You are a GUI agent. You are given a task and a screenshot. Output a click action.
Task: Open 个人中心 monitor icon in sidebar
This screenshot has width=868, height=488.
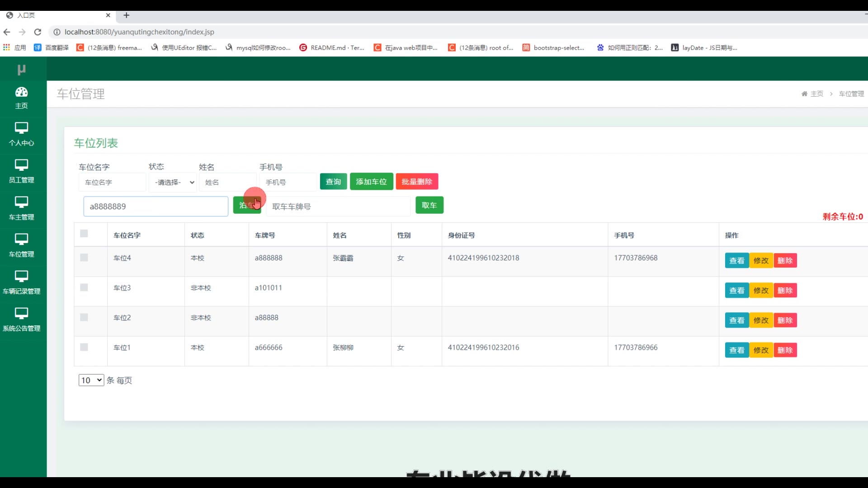click(x=21, y=128)
